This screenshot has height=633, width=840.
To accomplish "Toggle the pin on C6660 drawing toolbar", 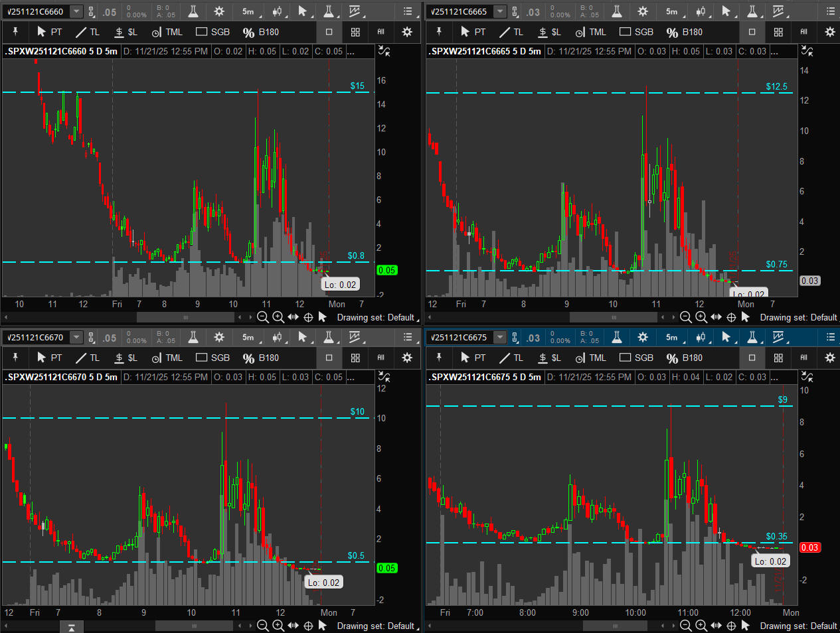I will click(15, 32).
